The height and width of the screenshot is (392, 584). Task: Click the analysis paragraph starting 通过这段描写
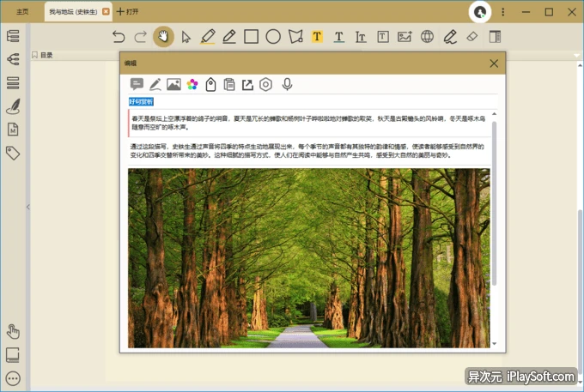pyautogui.click(x=307, y=151)
